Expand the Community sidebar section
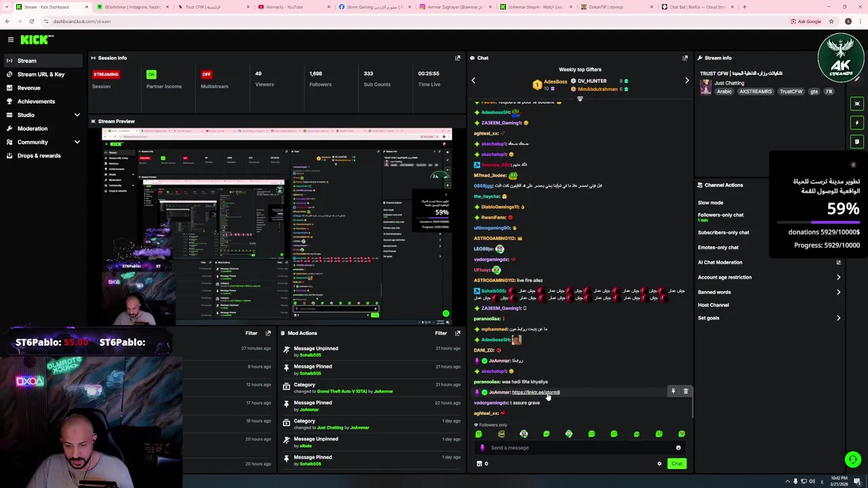Viewport: 868px width, 488px height. (x=77, y=142)
